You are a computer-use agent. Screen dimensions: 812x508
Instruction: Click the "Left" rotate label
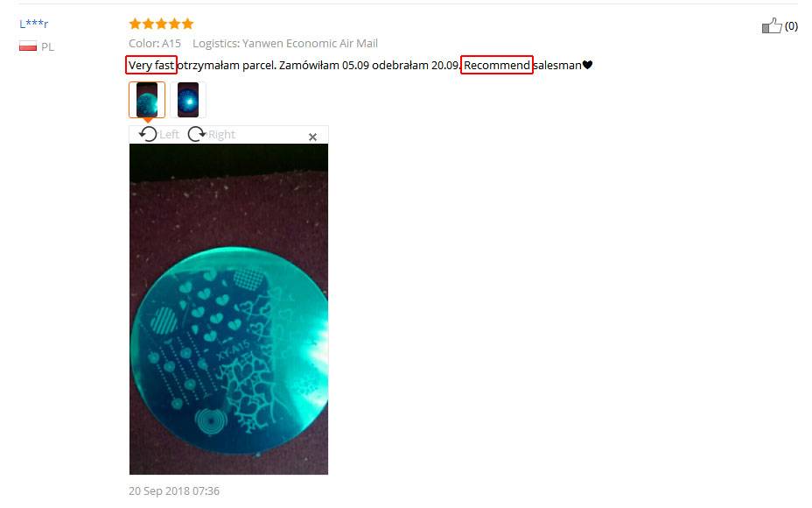point(170,135)
